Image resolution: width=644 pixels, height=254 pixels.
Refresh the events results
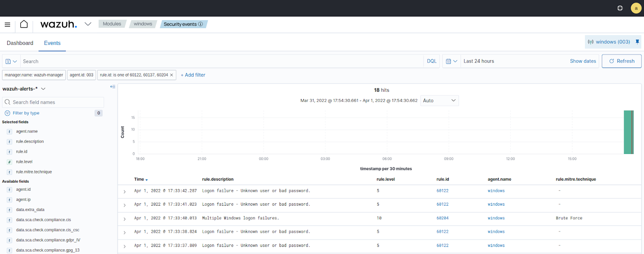coord(621,61)
